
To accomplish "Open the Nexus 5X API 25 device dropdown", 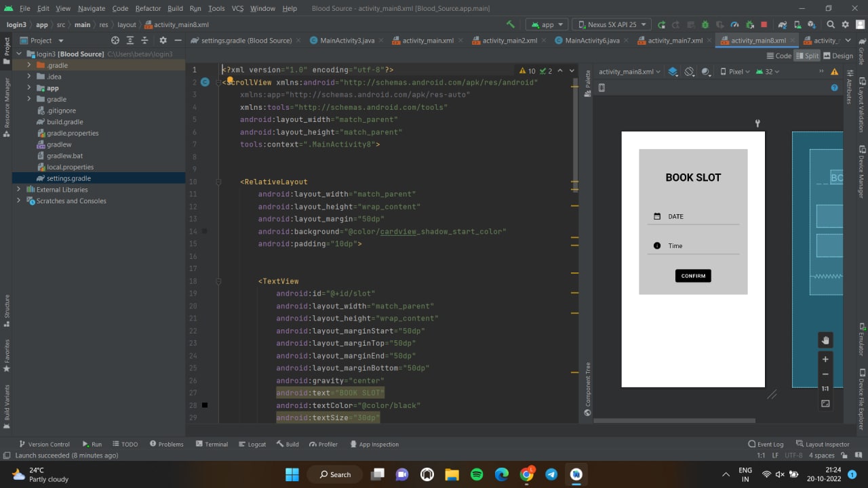I will click(611, 24).
